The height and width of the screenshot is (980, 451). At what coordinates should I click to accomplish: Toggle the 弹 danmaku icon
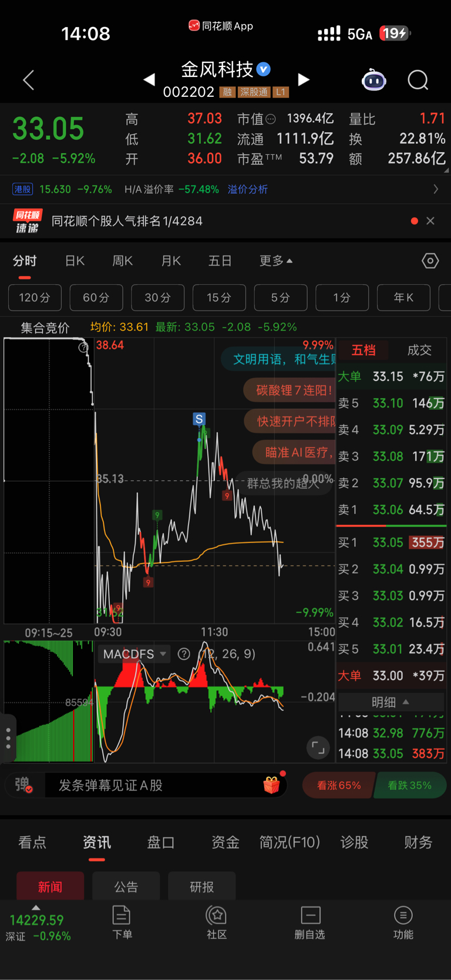[x=22, y=785]
